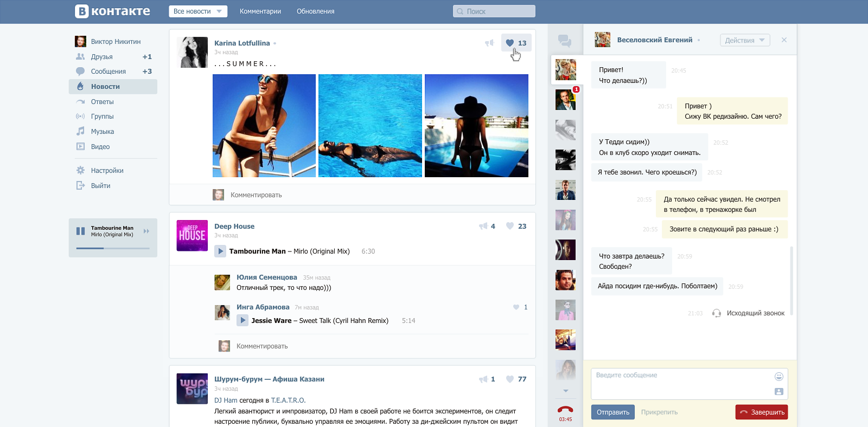
Task: Toggle like on the Deep House post
Action: click(x=516, y=226)
